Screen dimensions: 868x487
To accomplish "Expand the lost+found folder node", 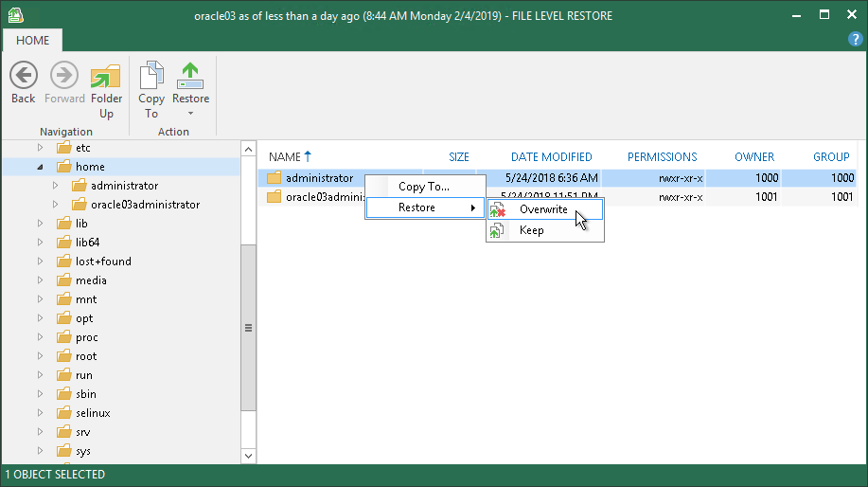I will click(x=40, y=261).
